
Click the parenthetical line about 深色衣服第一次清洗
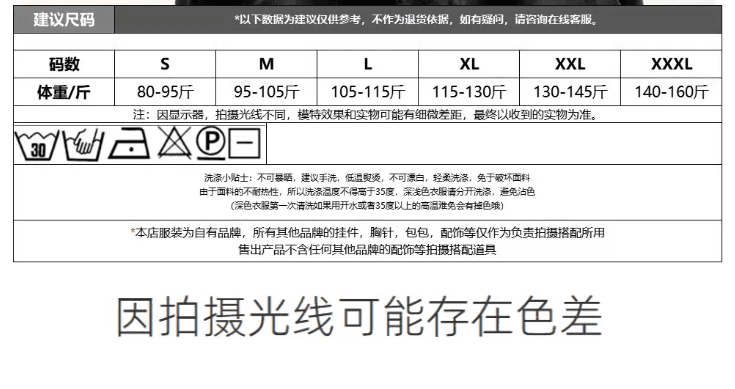coord(367,206)
